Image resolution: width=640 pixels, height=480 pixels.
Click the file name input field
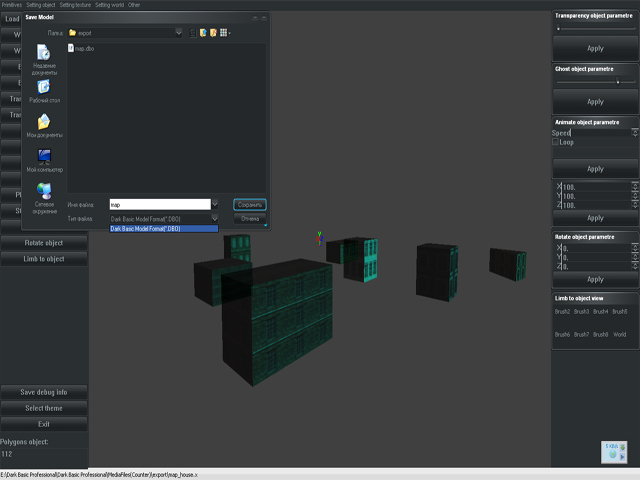coord(158,204)
